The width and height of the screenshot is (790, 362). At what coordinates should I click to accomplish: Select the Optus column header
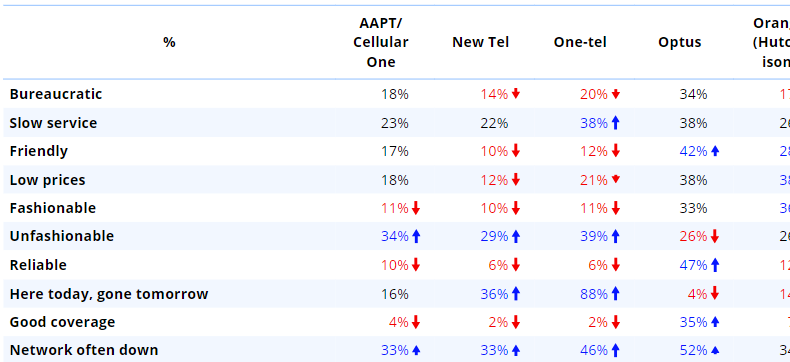680,42
